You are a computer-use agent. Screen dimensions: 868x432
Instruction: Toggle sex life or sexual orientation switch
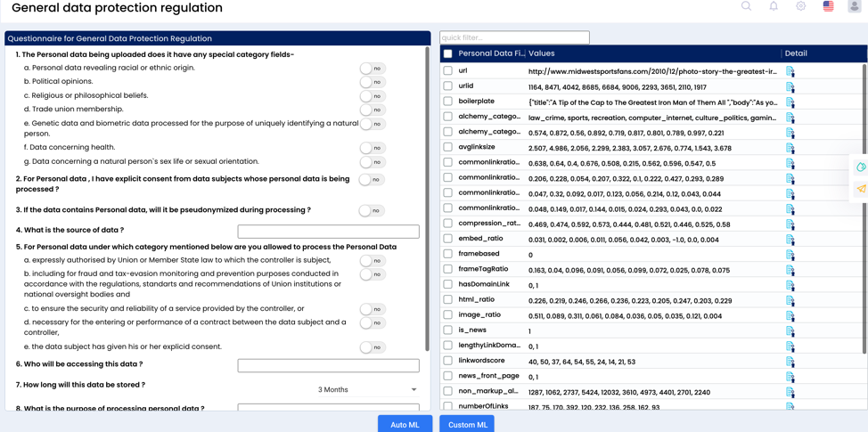click(373, 162)
